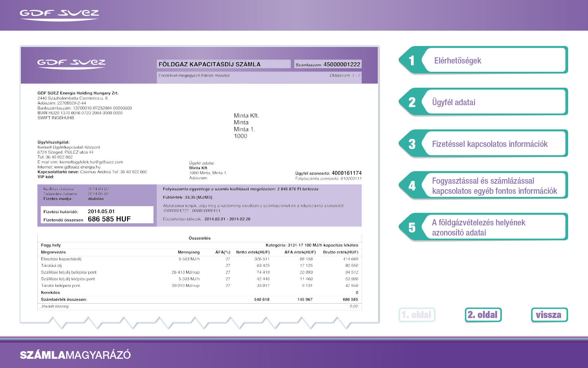Click 'Eredetivel megegyező hiteles másolat' text
The image size is (588, 368).
[194, 75]
